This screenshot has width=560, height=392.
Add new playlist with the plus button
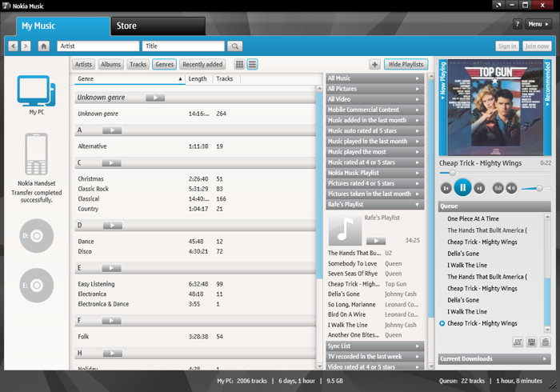[x=374, y=64]
